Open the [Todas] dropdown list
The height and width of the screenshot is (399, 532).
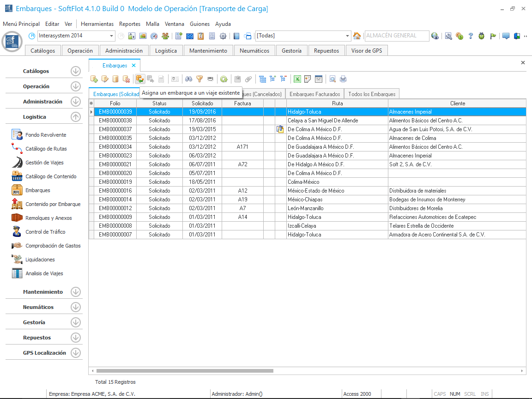pyautogui.click(x=348, y=36)
